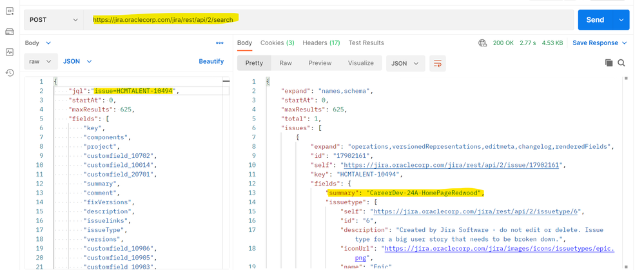Click the "total": 1 response line
Screen dimensions: 644x270
click(301, 119)
